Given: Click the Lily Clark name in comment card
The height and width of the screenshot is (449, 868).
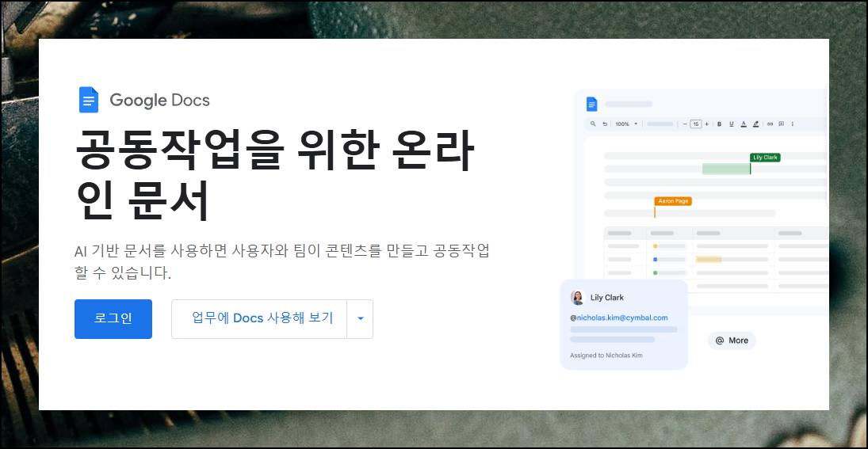Looking at the screenshot, I should tap(606, 298).
